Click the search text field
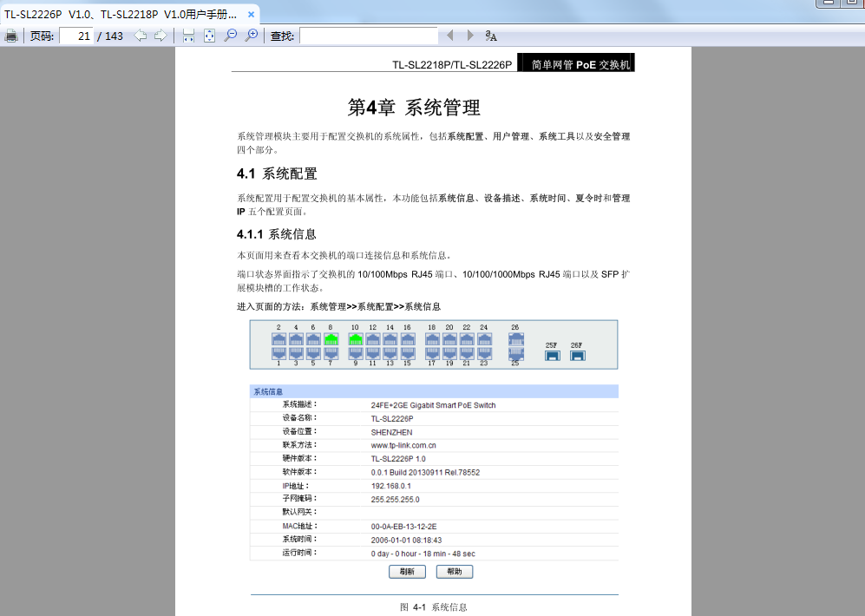 369,36
